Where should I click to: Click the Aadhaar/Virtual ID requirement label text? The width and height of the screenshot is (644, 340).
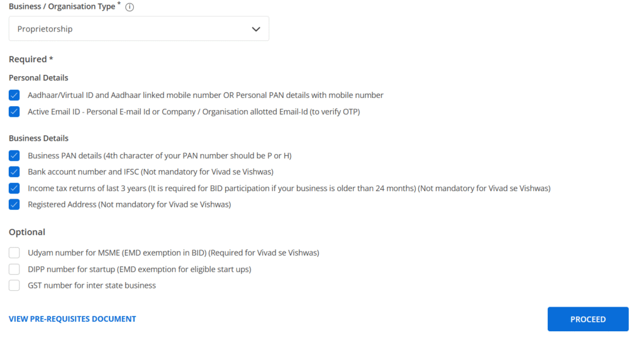pyautogui.click(x=206, y=96)
